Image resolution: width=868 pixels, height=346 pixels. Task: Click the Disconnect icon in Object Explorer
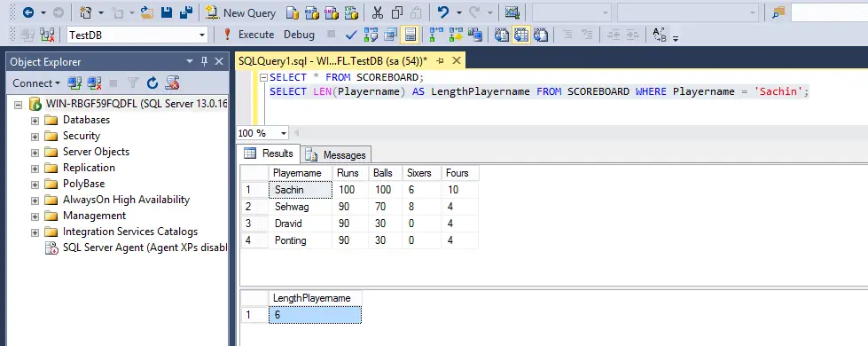tap(94, 83)
